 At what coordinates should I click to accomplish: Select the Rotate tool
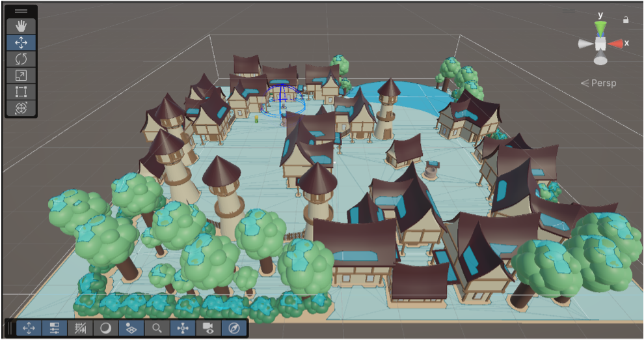(21, 59)
